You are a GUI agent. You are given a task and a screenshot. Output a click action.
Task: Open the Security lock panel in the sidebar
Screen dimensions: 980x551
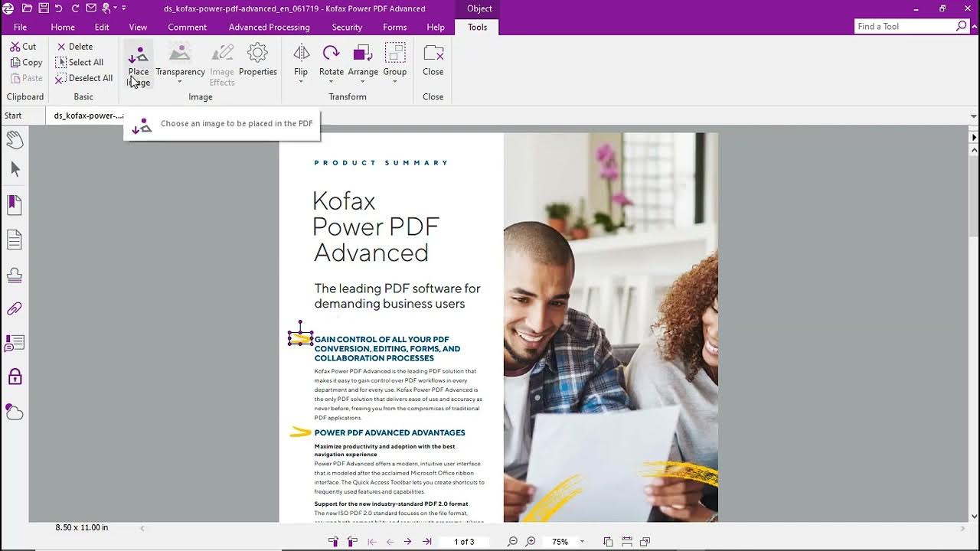pos(15,377)
